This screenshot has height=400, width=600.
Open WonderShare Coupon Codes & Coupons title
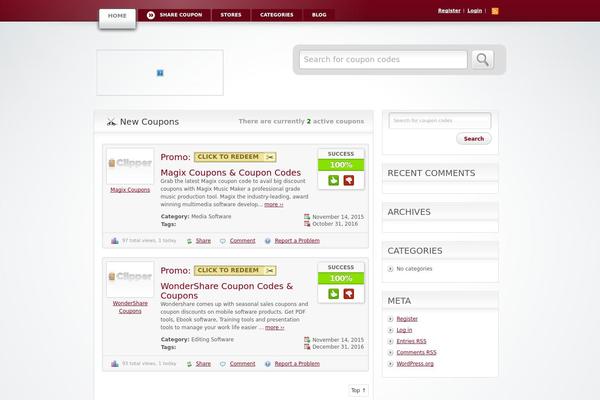pyautogui.click(x=227, y=291)
